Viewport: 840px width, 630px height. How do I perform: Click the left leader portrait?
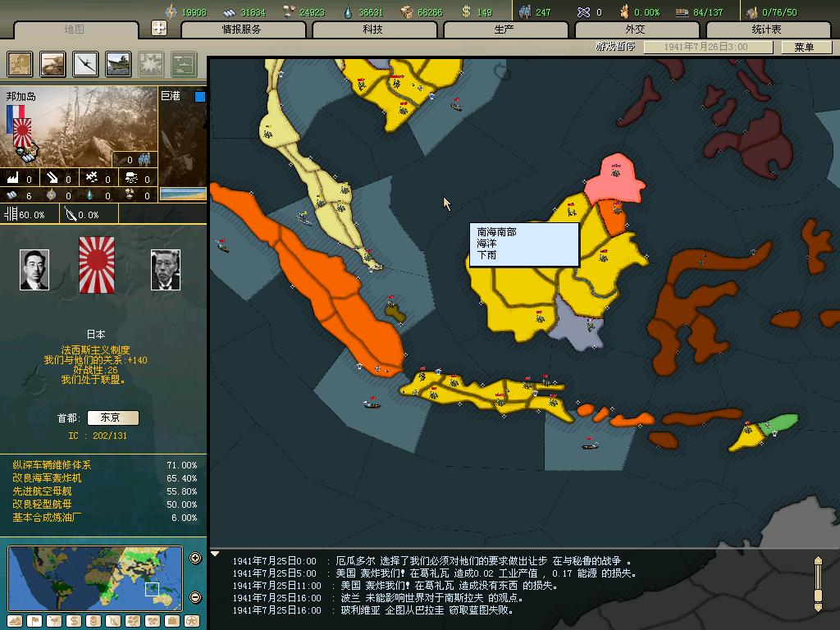34,269
